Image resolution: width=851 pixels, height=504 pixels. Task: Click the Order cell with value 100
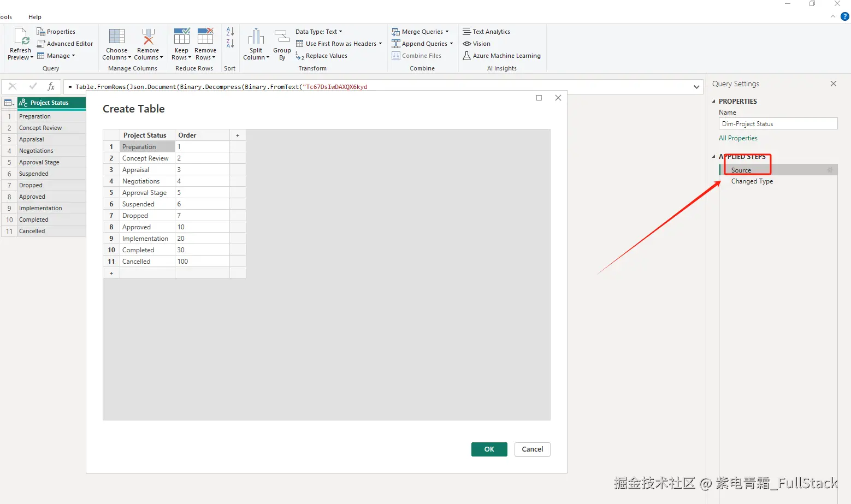pyautogui.click(x=202, y=262)
